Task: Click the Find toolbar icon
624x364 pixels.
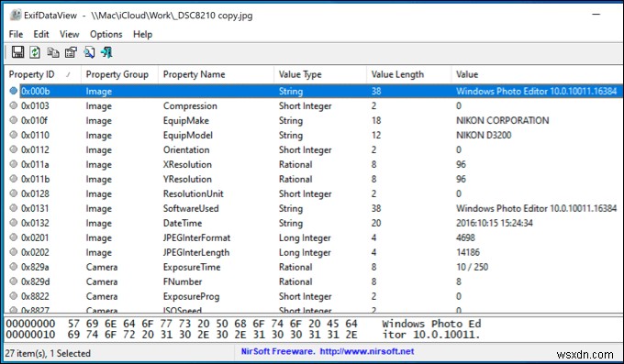Action: click(x=89, y=52)
